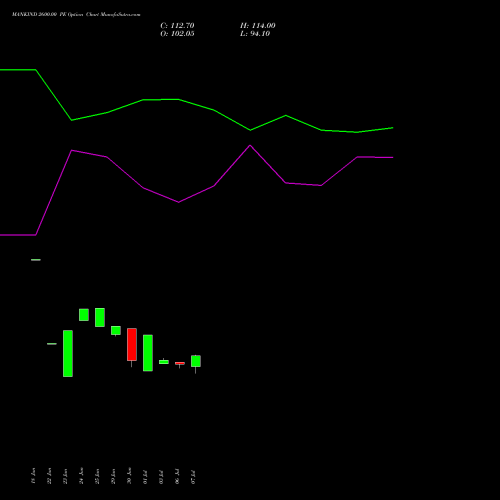Click the 01 Jul date axis label

(145, 477)
